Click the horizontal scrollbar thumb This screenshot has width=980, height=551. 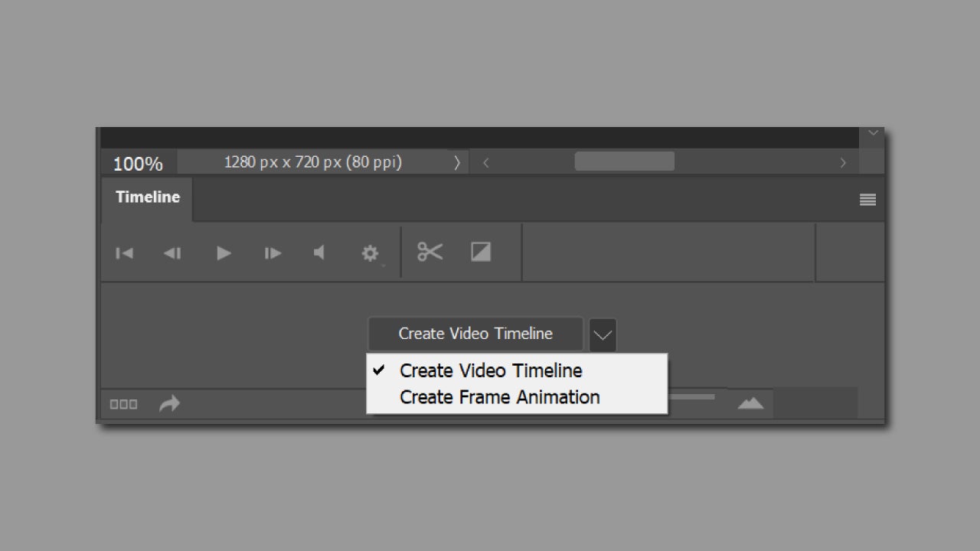click(624, 161)
